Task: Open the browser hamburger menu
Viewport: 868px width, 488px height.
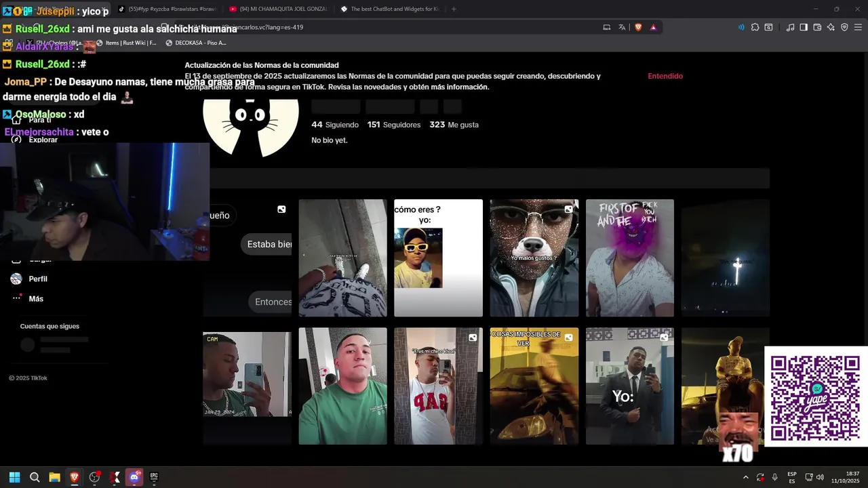Action: (857, 27)
